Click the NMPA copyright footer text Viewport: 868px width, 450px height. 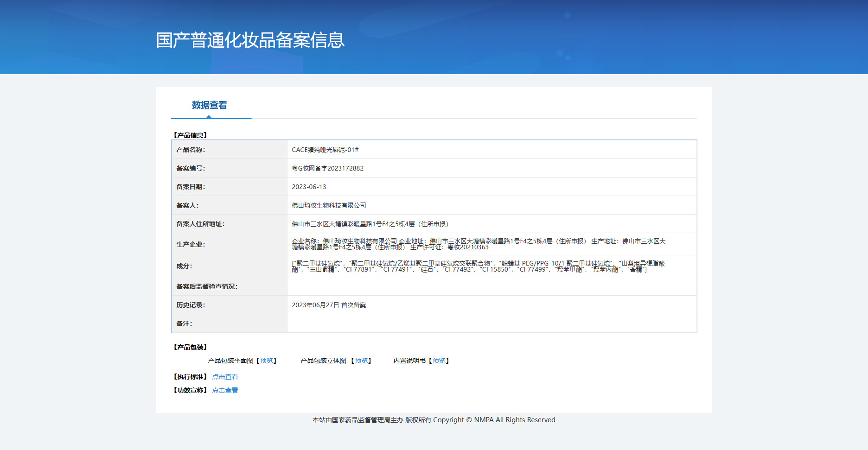click(434, 420)
